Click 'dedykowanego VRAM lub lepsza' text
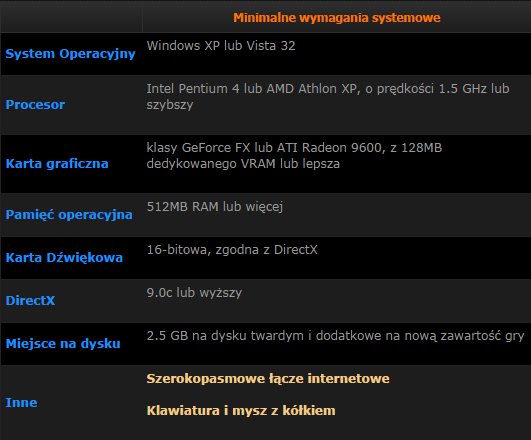531x440 pixels. point(243,164)
